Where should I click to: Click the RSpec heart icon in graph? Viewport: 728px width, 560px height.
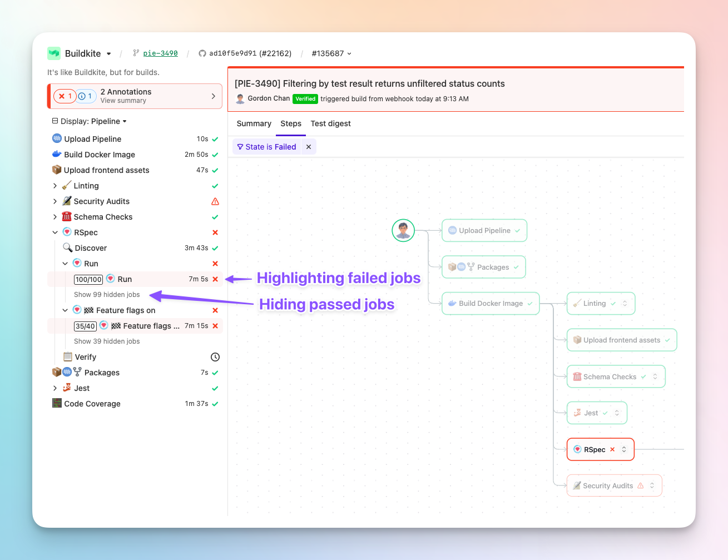pyautogui.click(x=577, y=449)
